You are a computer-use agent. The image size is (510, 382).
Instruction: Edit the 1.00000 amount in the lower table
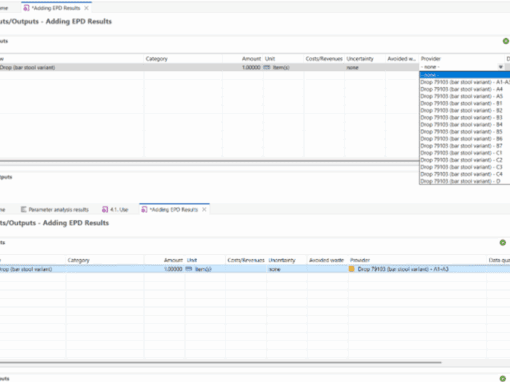(x=164, y=269)
